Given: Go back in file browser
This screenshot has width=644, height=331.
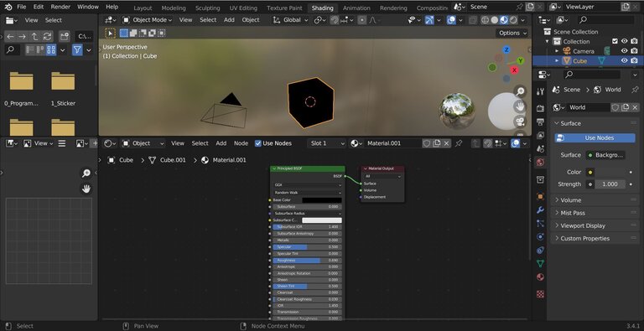Looking at the screenshot, I should [x=10, y=37].
